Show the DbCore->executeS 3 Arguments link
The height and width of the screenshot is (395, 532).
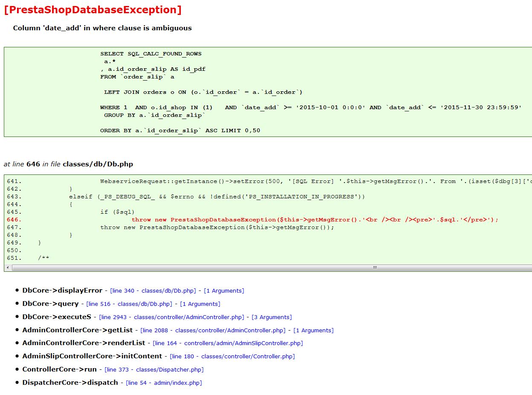click(x=272, y=317)
